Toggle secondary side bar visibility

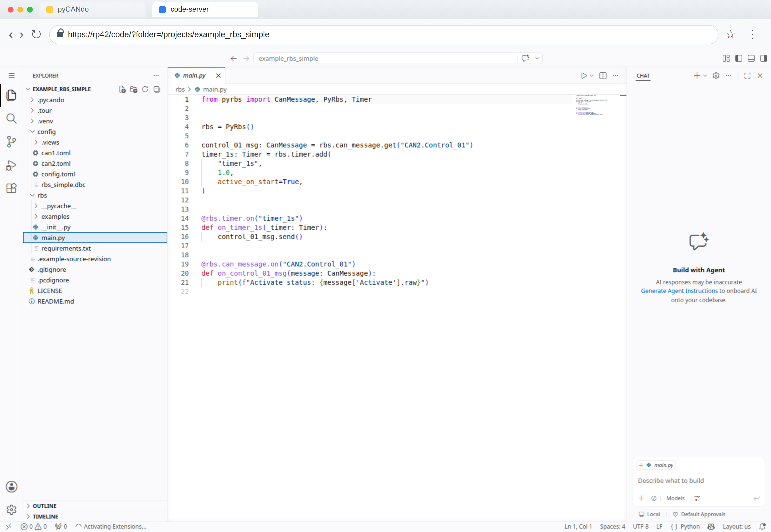pyautogui.click(x=764, y=58)
